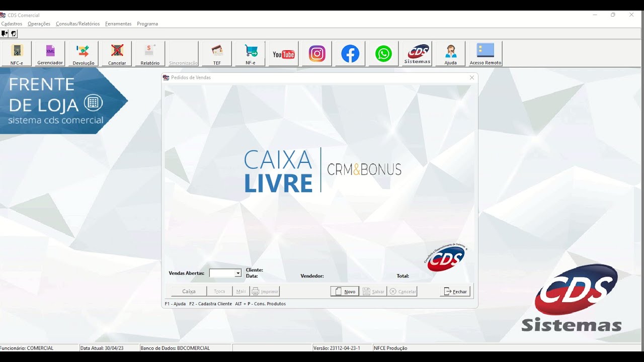The image size is (644, 362).
Task: Open the Facebook toolbar icon
Action: [350, 54]
